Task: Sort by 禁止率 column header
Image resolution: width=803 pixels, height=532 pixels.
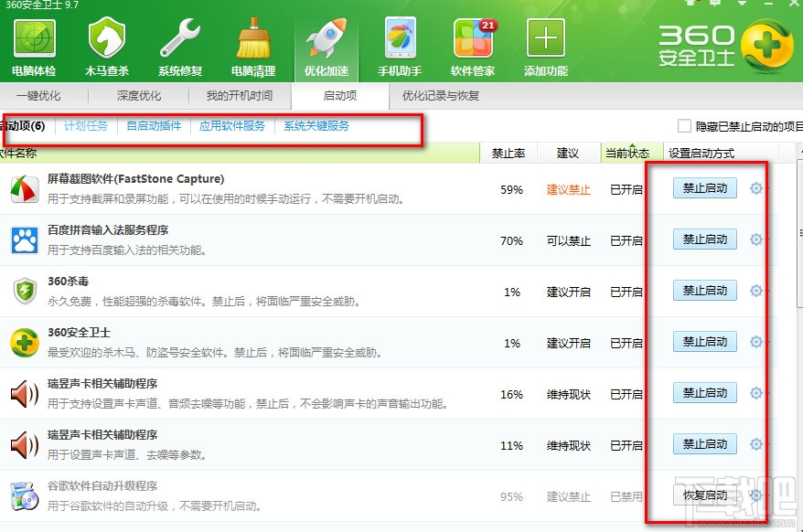Action: (x=509, y=153)
